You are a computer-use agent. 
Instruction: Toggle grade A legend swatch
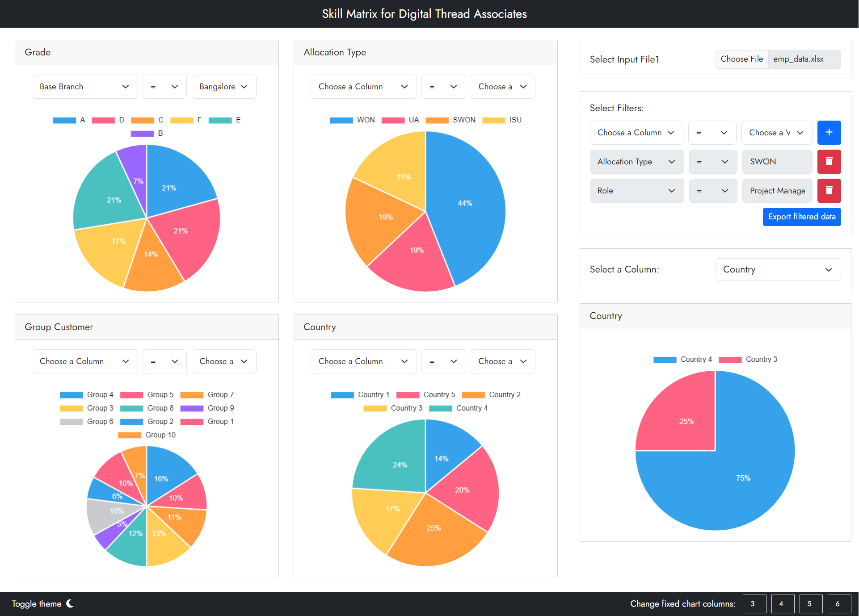[64, 120]
